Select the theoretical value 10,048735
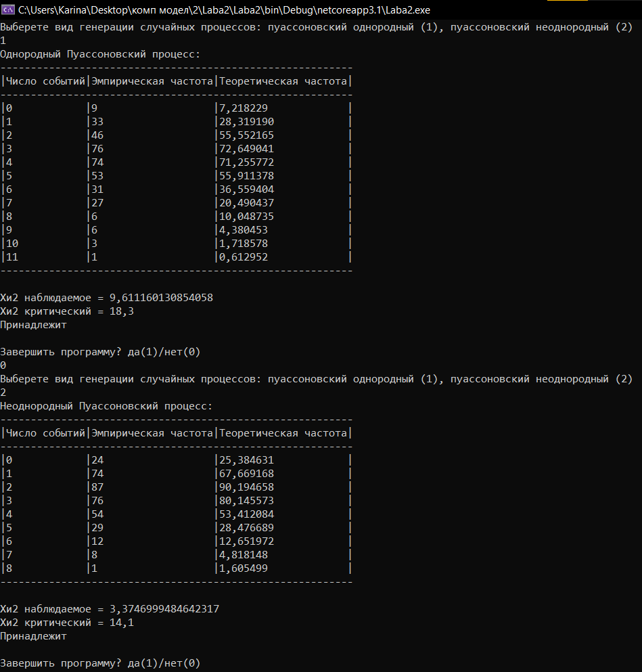The width and height of the screenshot is (642, 672). point(246,217)
